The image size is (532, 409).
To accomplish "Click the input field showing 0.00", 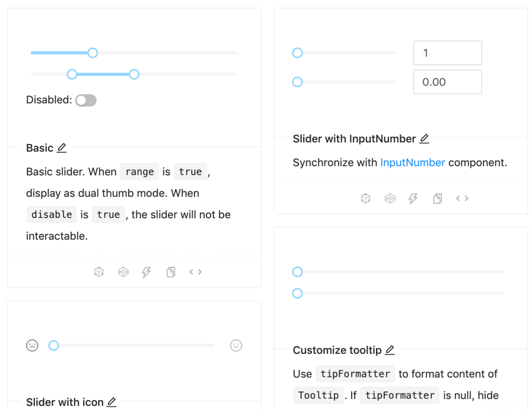I will [447, 82].
